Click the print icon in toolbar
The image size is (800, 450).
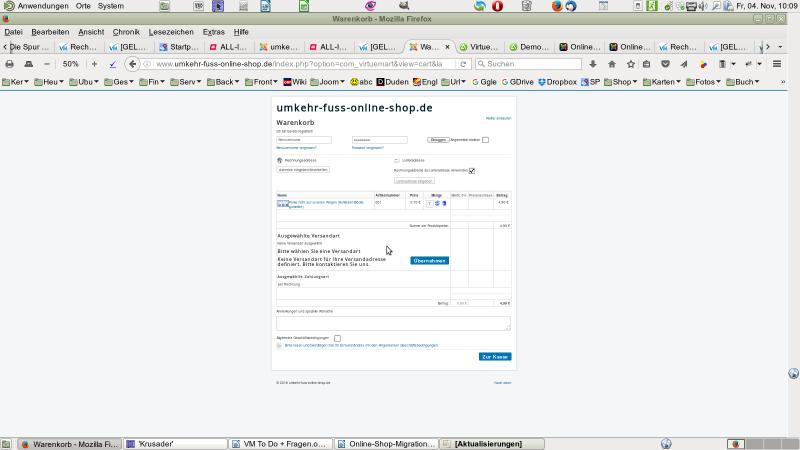[9, 64]
